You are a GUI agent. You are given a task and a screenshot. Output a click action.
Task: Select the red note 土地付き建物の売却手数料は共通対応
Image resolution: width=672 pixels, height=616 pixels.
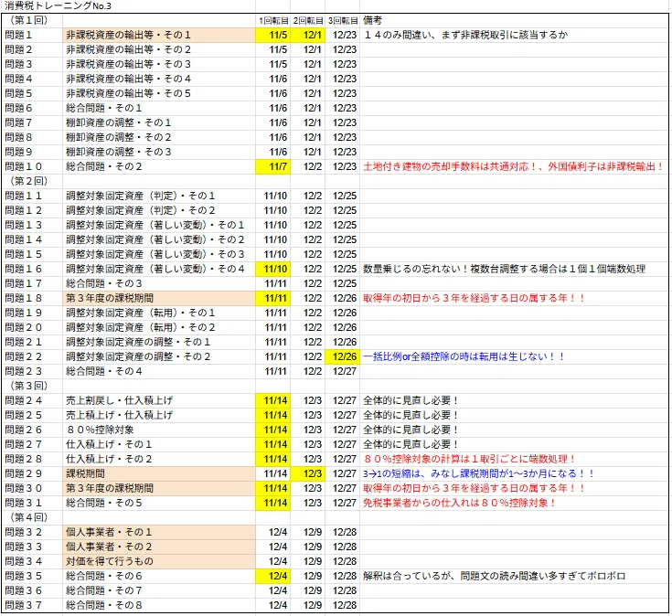tap(514, 166)
